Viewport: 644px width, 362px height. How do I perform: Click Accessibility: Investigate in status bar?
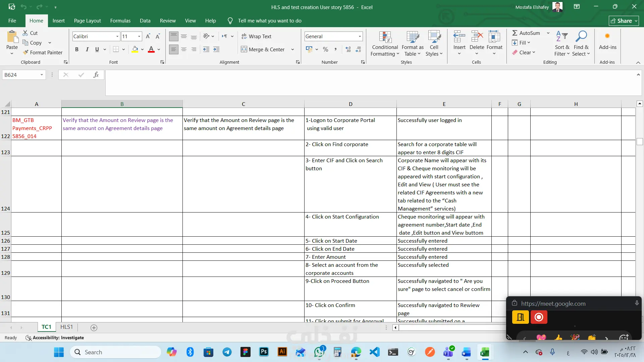[55, 338]
